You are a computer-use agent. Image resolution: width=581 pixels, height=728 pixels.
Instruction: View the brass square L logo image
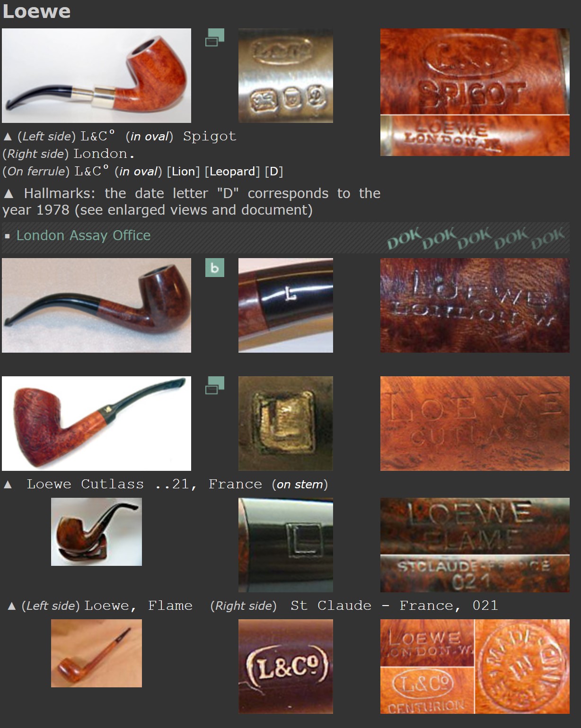pyautogui.click(x=286, y=424)
